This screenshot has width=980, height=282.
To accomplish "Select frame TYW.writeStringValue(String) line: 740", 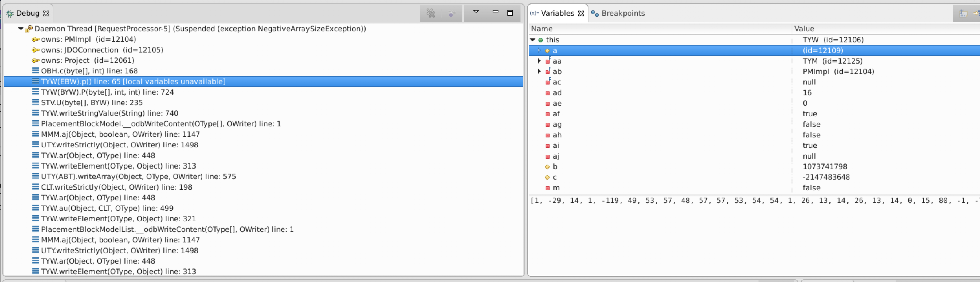I will click(110, 113).
